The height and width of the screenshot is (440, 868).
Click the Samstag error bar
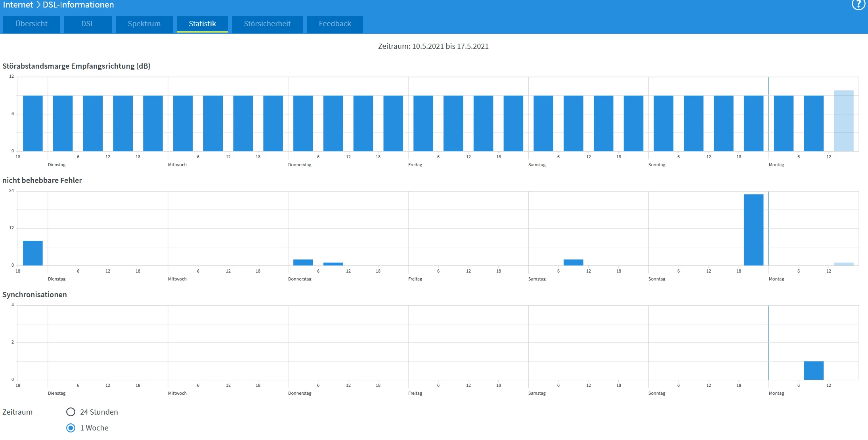tap(573, 262)
